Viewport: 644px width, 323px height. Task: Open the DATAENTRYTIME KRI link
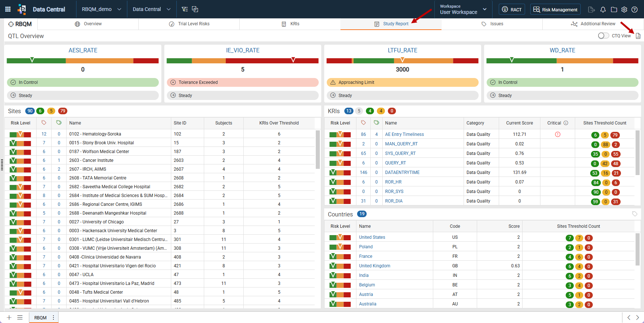click(402, 172)
